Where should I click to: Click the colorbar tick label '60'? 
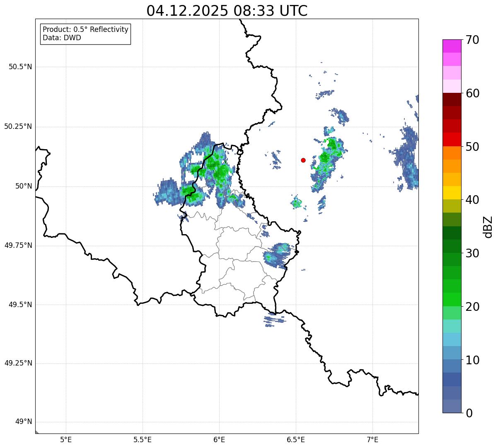click(472, 93)
